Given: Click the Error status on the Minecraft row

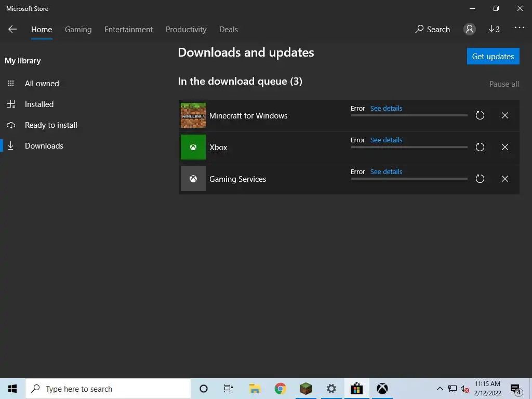Looking at the screenshot, I should click(x=357, y=109).
